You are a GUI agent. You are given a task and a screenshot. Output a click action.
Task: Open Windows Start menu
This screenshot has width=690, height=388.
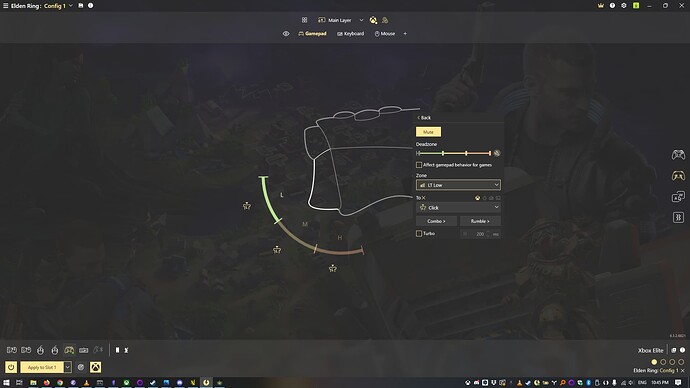coord(6,383)
